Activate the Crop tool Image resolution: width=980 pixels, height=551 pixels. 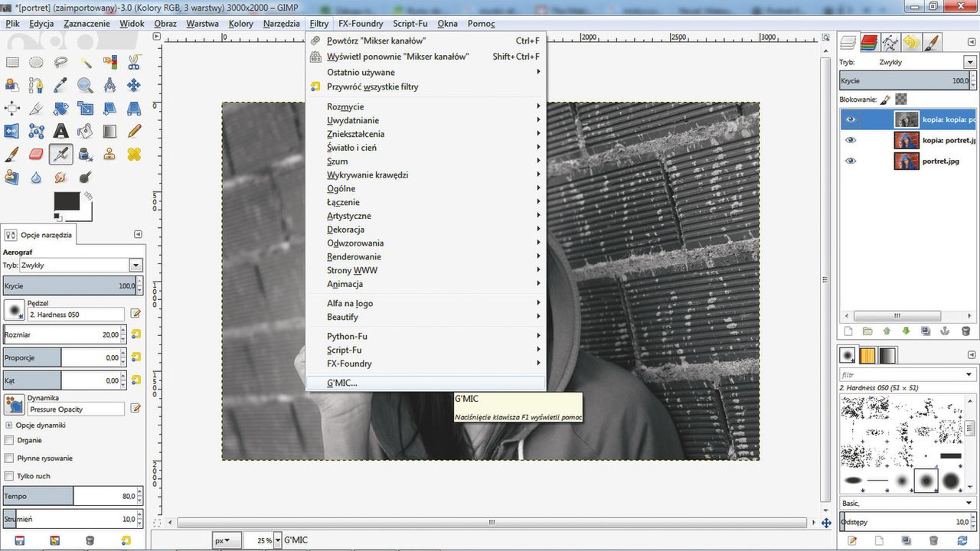point(36,108)
